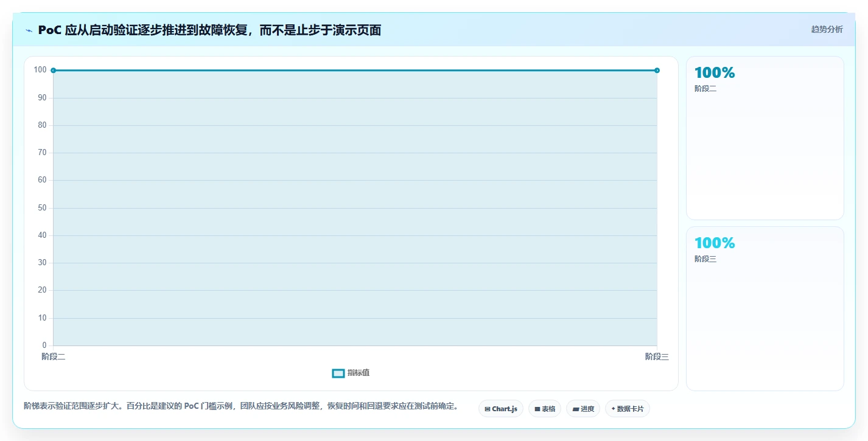
Task: Click the data point at 阶段三 on the line
Action: (657, 71)
